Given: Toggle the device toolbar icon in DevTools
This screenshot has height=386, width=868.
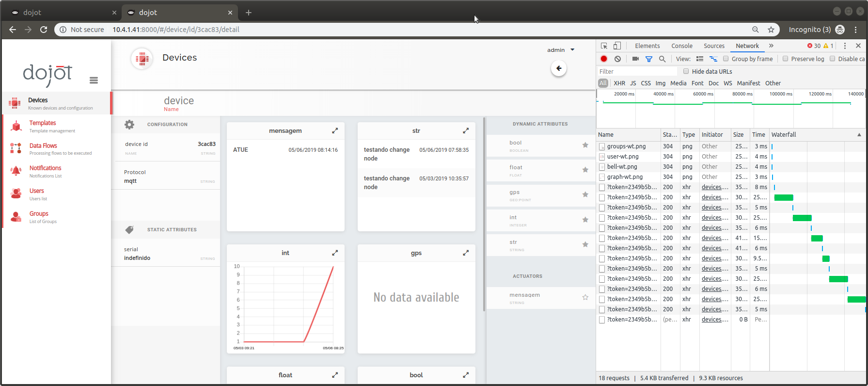Looking at the screenshot, I should coord(617,46).
